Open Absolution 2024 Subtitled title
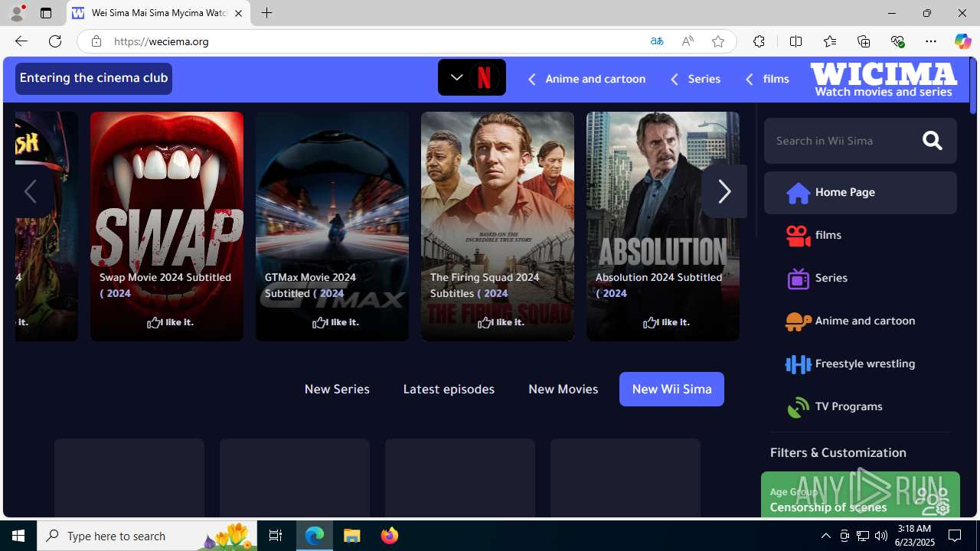980x551 pixels. (x=658, y=285)
